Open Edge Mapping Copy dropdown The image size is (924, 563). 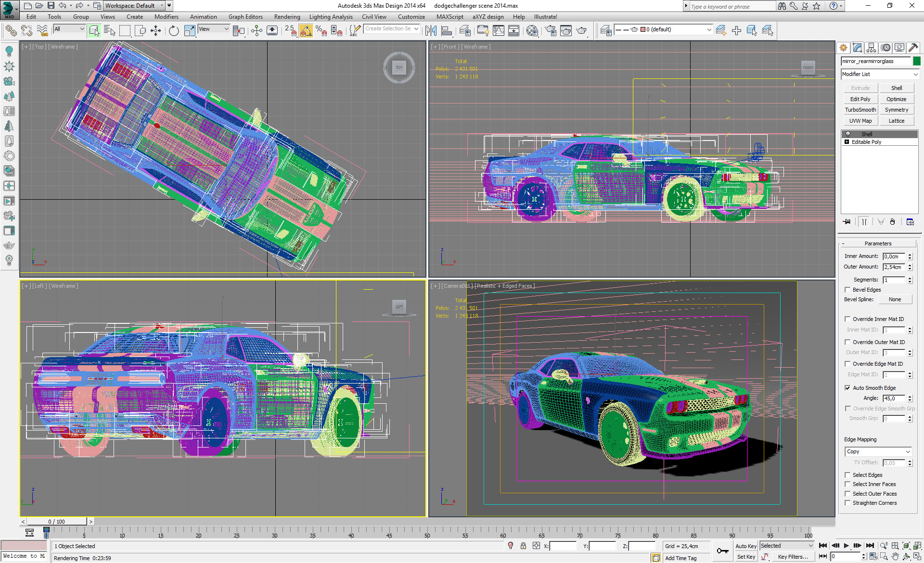[878, 451]
